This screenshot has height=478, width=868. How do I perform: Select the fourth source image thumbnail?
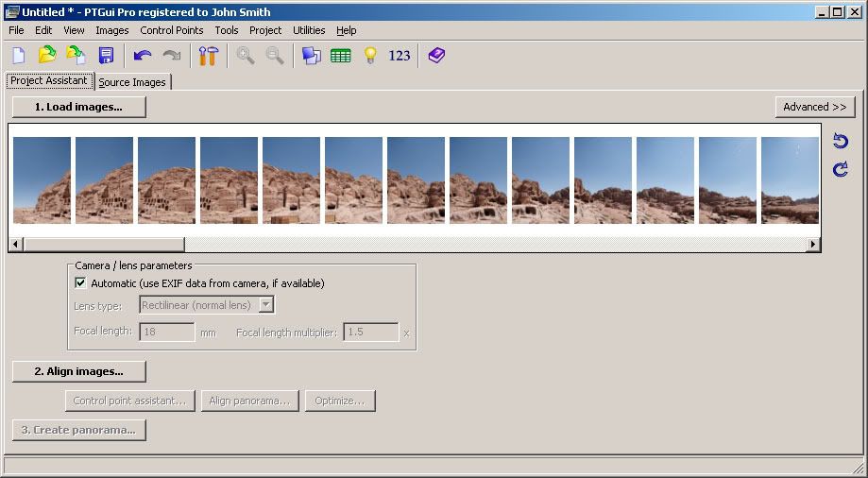pos(229,180)
